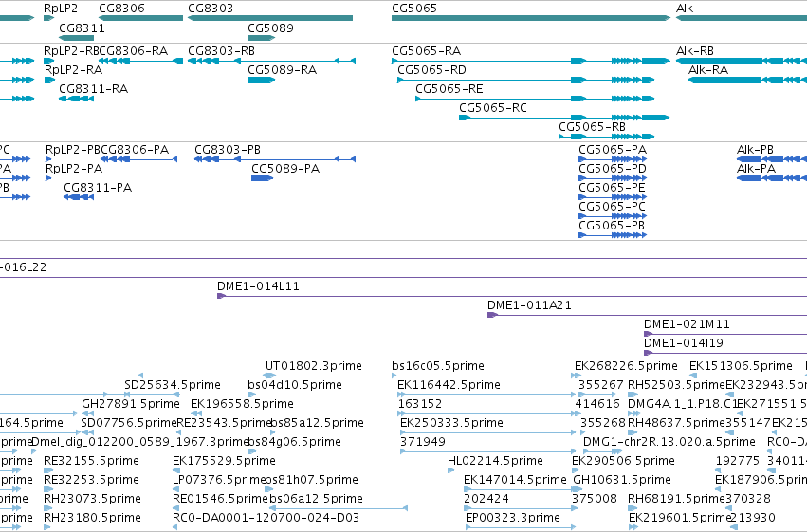
Task: Select protein CG8311-PA
Action: [x=79, y=197]
